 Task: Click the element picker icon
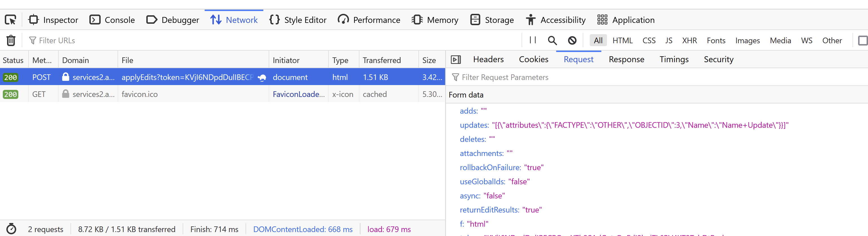pos(10,20)
